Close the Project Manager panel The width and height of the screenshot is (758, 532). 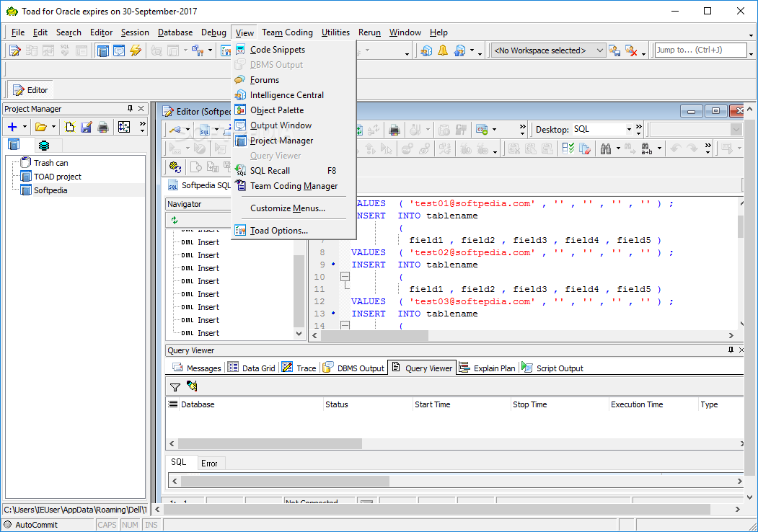point(141,109)
